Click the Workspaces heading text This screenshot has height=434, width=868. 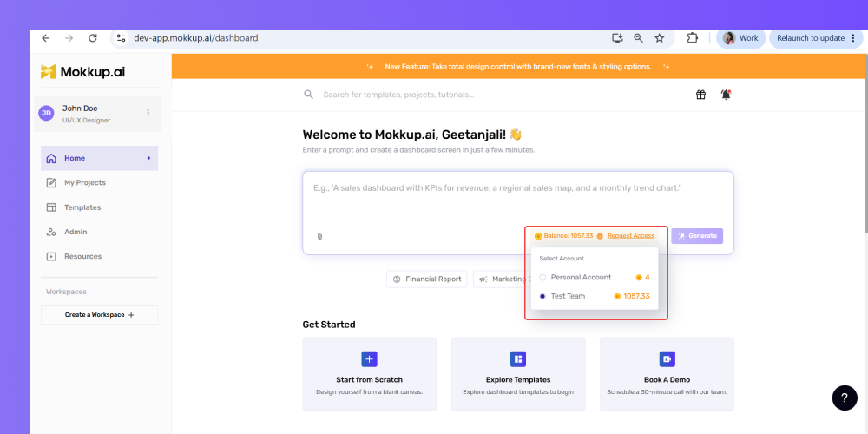(67, 292)
